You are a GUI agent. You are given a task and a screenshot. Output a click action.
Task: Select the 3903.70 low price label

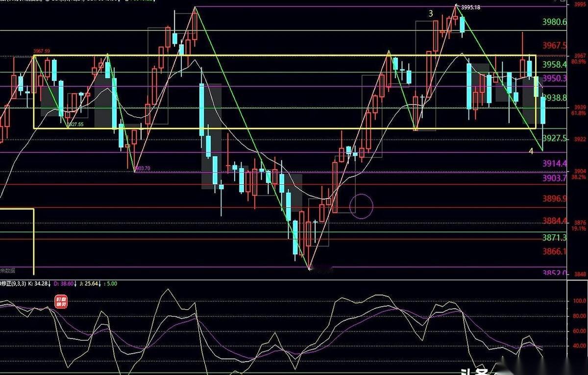click(x=142, y=168)
